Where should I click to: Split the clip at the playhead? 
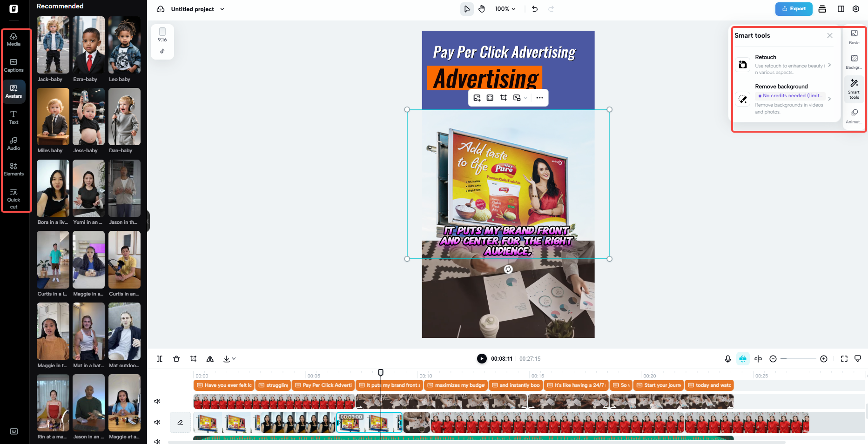[x=160, y=358]
